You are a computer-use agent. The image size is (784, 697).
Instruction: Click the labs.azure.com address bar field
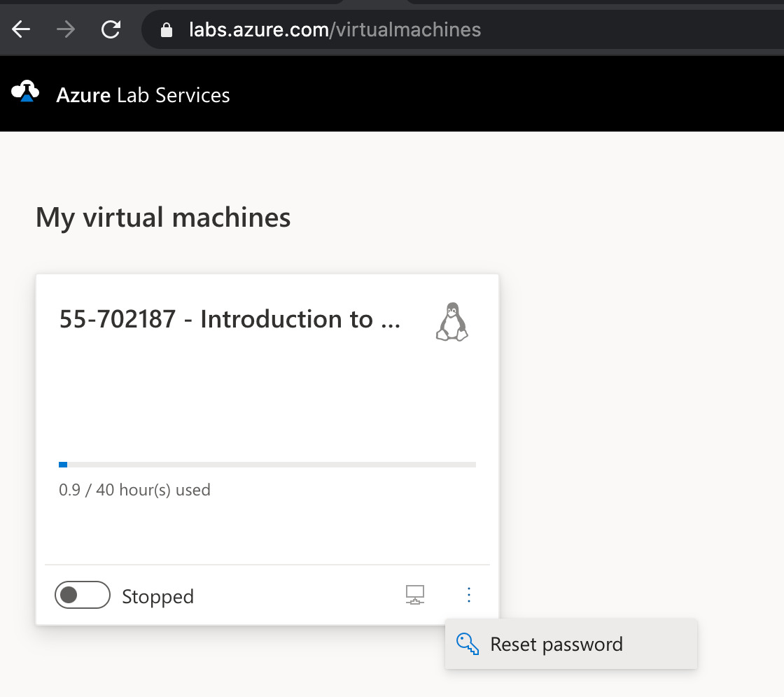click(334, 29)
